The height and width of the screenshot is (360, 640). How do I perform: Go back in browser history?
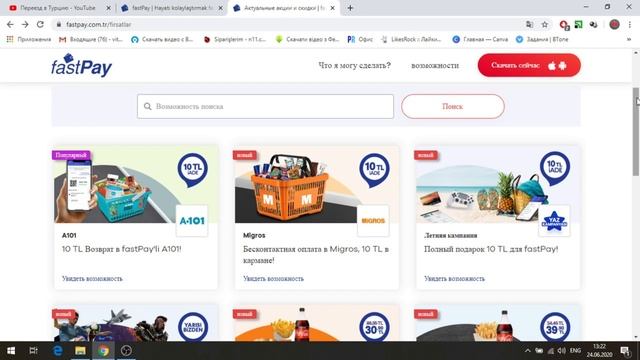10,24
